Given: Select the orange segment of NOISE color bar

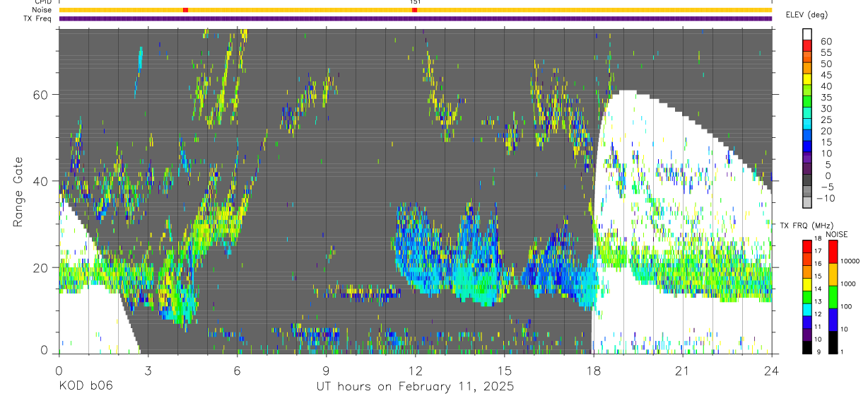Looking at the screenshot, I should coord(833,274).
